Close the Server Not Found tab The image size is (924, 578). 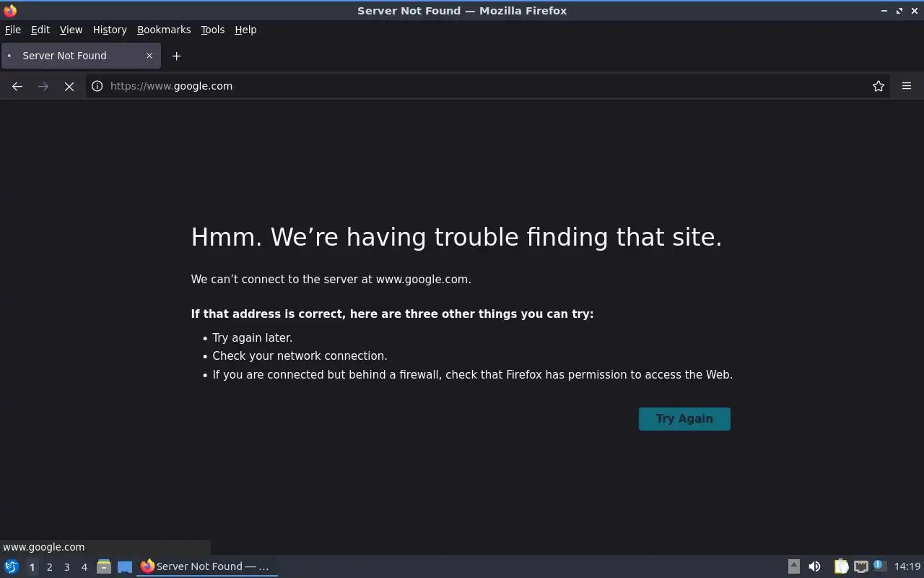pos(149,56)
